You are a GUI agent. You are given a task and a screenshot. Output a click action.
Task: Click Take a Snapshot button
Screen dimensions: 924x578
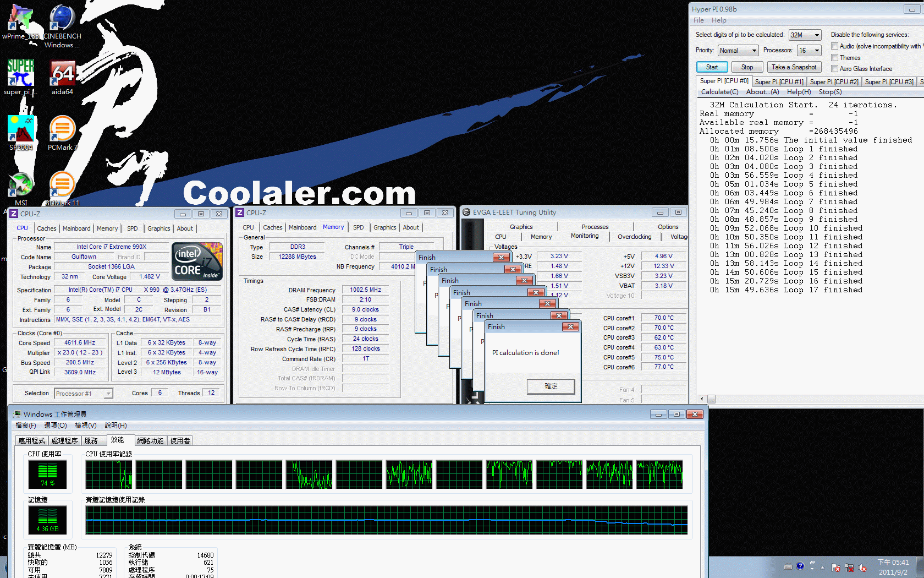[794, 67]
